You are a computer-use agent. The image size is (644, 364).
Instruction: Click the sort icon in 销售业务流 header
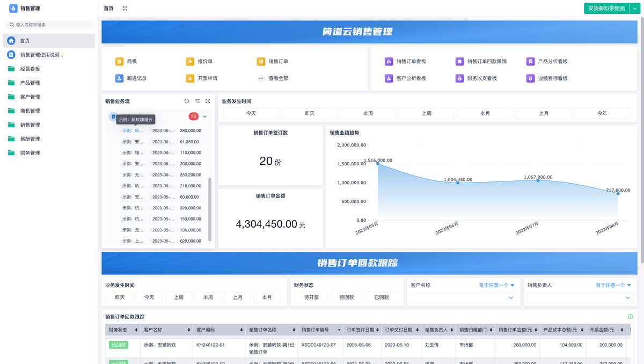197,101
